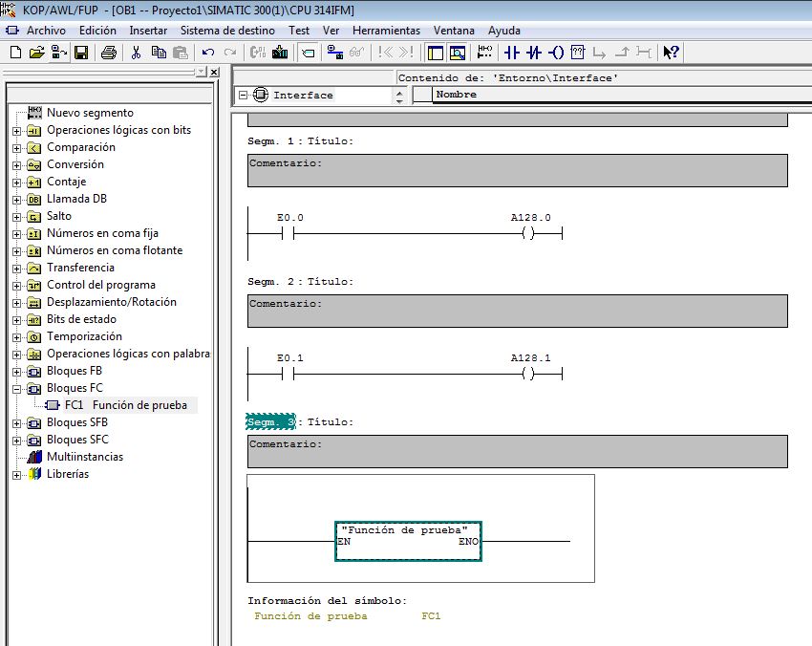812x646 pixels.
Task: Click the Print icon in the toolbar
Action: [x=109, y=53]
